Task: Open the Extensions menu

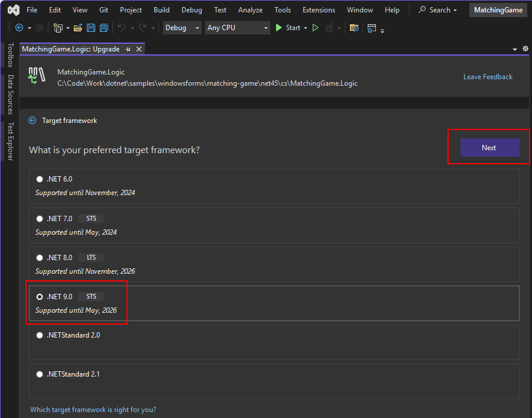Action: pos(319,9)
